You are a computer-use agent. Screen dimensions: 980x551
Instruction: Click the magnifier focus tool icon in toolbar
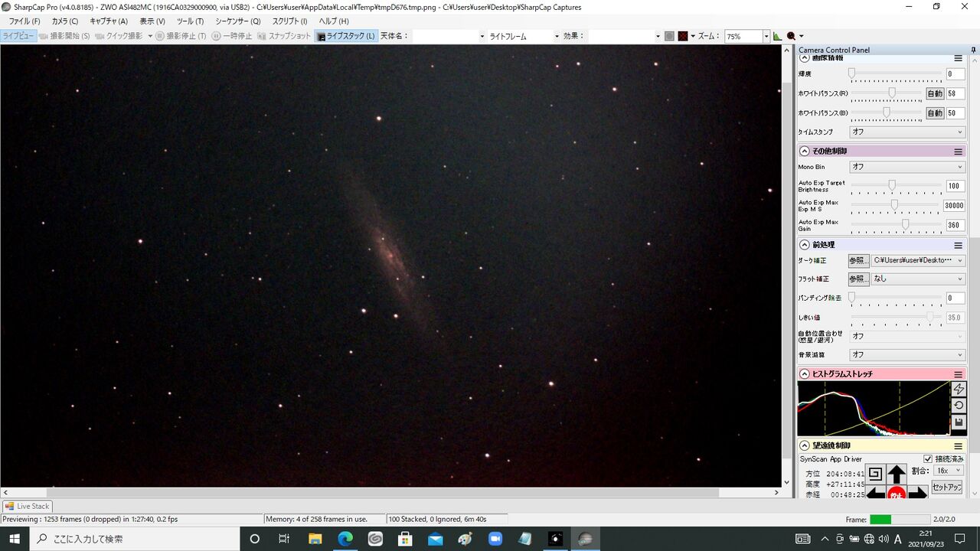pos(791,36)
